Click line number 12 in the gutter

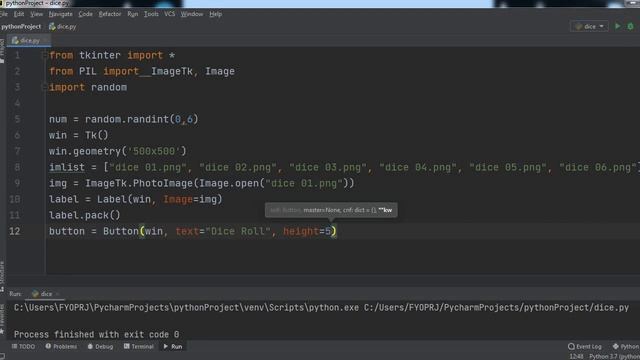[x=14, y=231]
